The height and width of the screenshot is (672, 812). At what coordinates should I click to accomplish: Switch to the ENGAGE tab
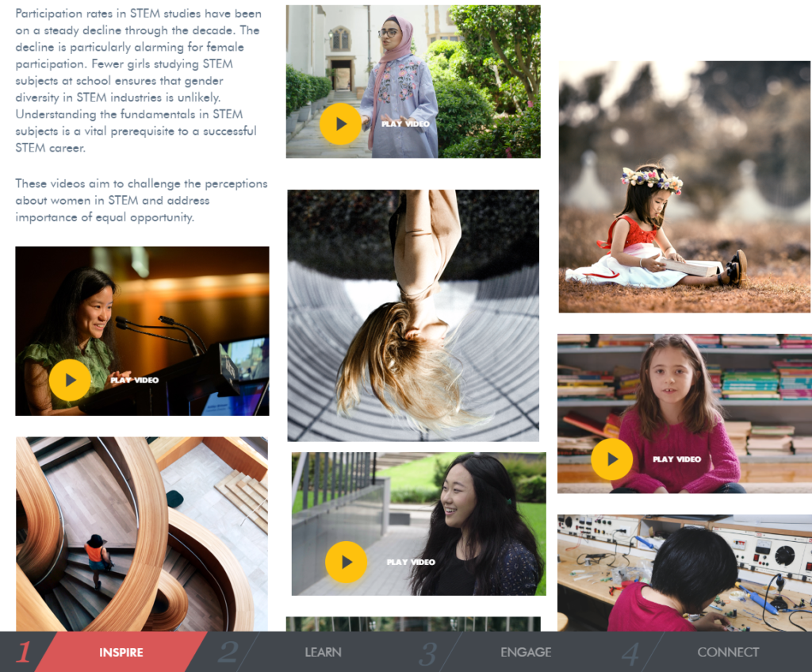pyautogui.click(x=526, y=652)
